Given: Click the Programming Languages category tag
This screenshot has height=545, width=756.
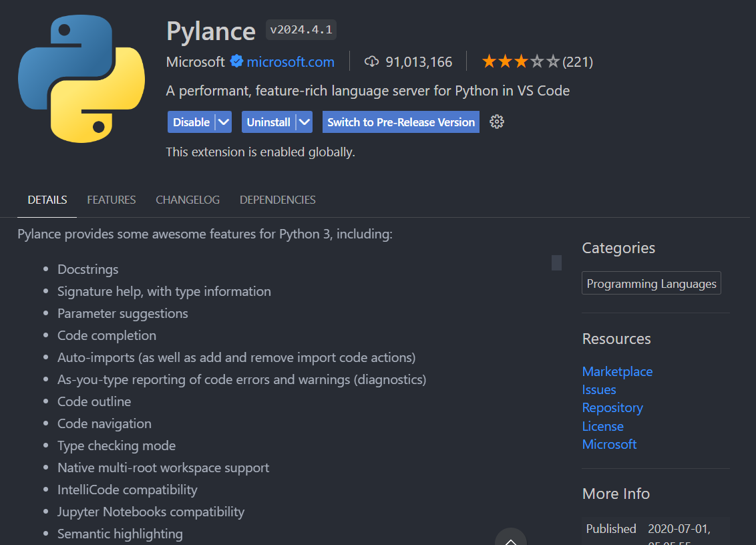Looking at the screenshot, I should click(x=651, y=284).
